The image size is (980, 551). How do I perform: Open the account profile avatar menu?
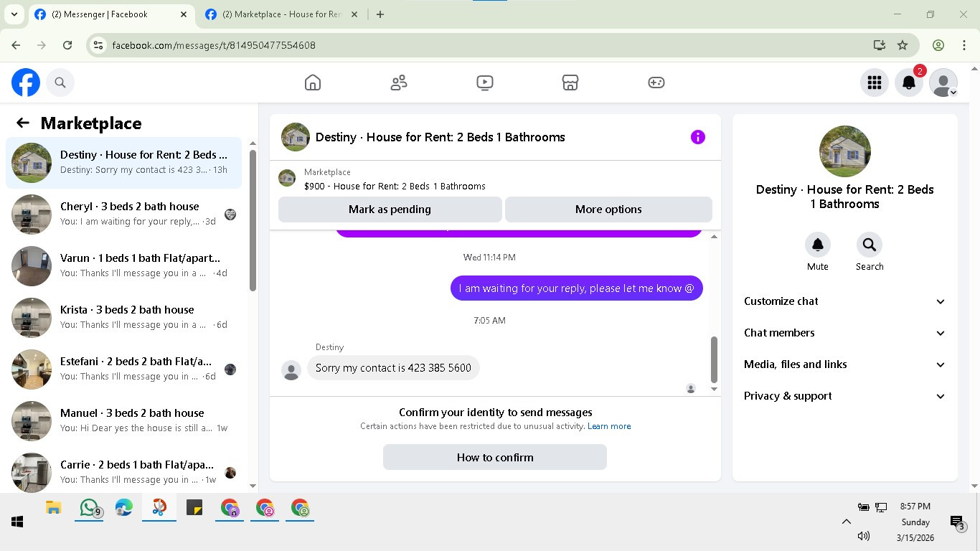click(x=943, y=83)
